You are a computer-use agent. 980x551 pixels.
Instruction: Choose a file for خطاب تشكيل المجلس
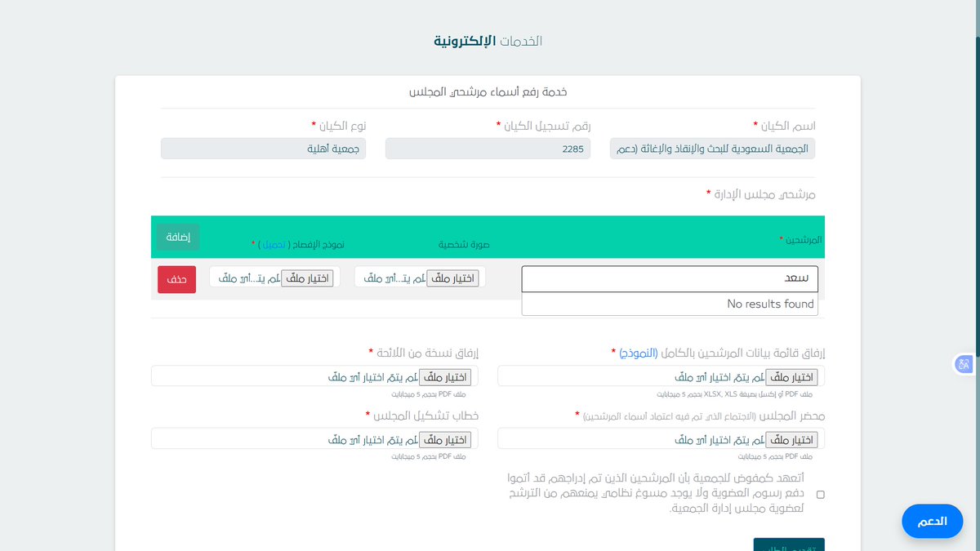click(444, 438)
